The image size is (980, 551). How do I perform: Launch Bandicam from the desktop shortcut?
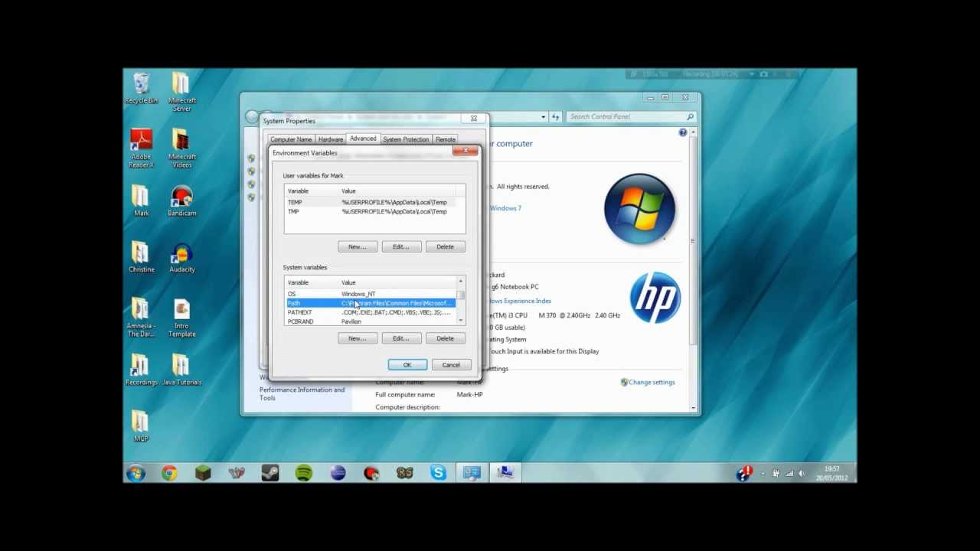tap(181, 201)
